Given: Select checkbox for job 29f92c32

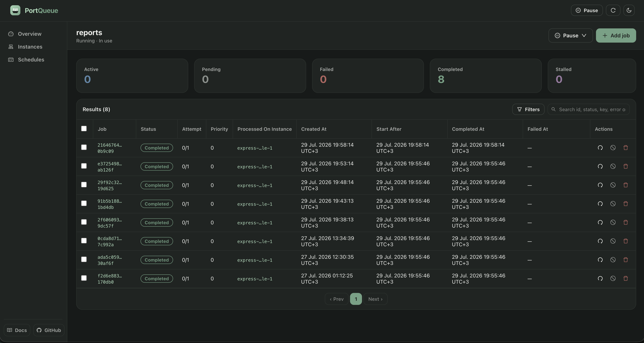Looking at the screenshot, I should [x=84, y=185].
